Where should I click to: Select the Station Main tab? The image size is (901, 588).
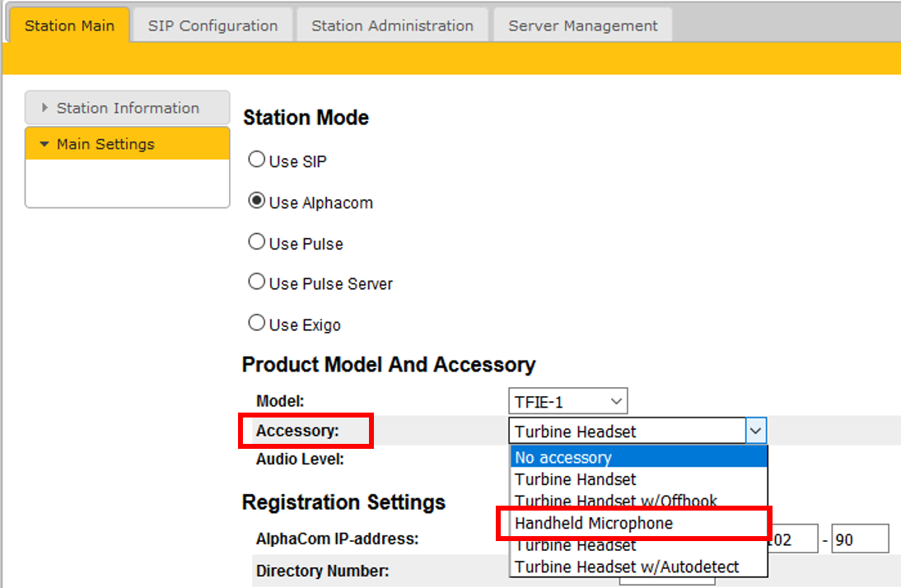(x=69, y=26)
